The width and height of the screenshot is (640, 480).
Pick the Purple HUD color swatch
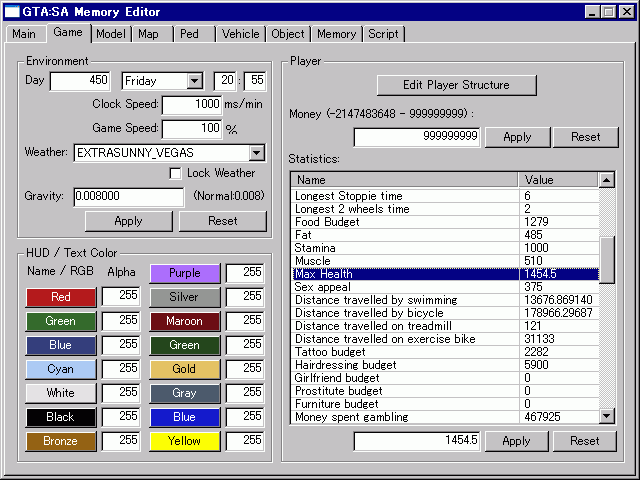[185, 273]
